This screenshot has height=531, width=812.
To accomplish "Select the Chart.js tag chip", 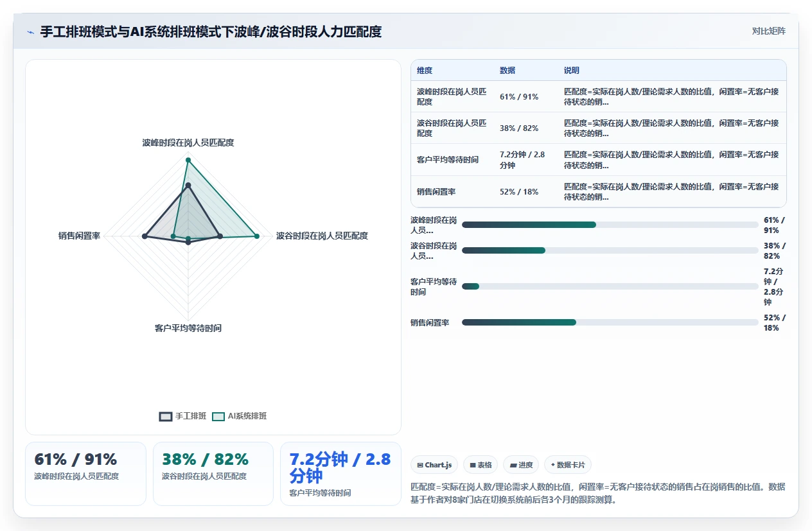I will point(434,465).
